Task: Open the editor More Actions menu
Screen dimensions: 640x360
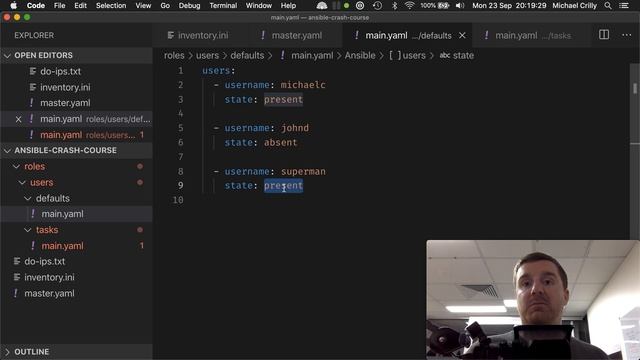Action: 627,35
